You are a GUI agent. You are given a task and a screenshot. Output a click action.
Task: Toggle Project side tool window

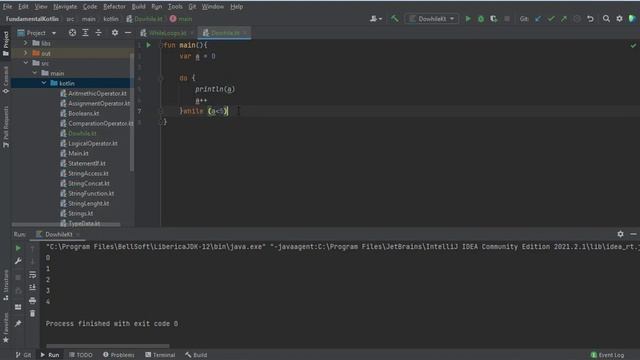[6, 44]
